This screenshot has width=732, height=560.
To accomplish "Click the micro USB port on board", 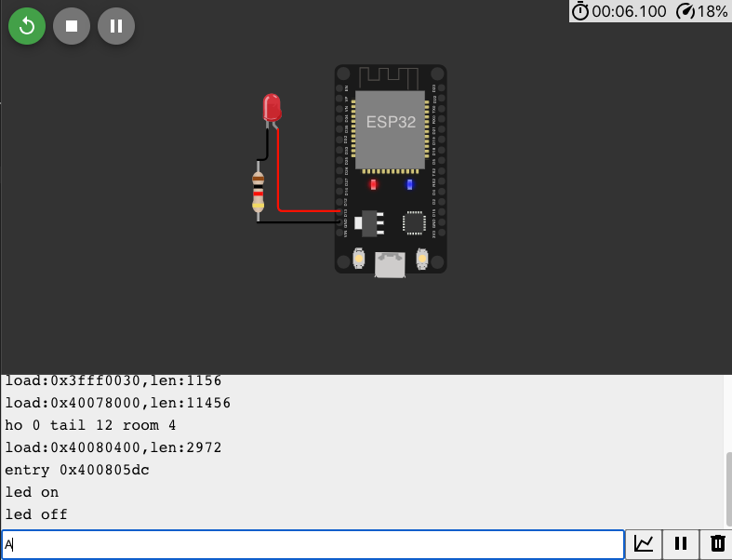I will pyautogui.click(x=390, y=265).
